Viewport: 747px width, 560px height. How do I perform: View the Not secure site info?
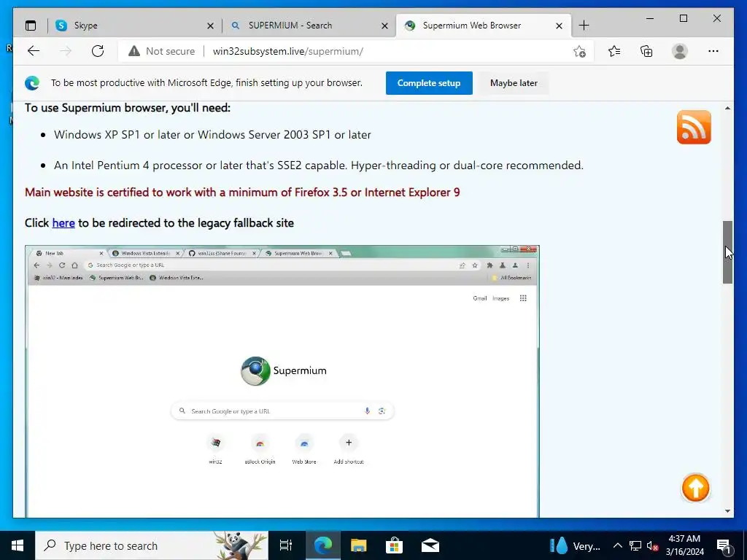[x=162, y=51]
